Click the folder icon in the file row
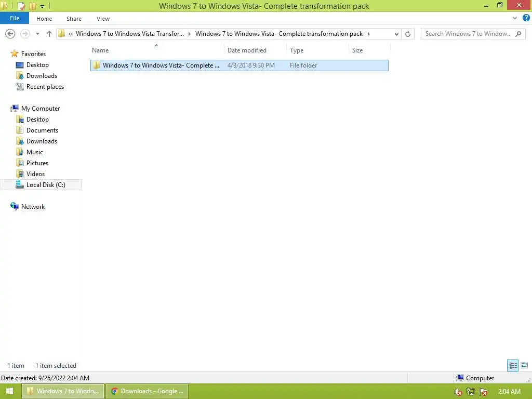Image resolution: width=532 pixels, height=399 pixels. point(96,65)
